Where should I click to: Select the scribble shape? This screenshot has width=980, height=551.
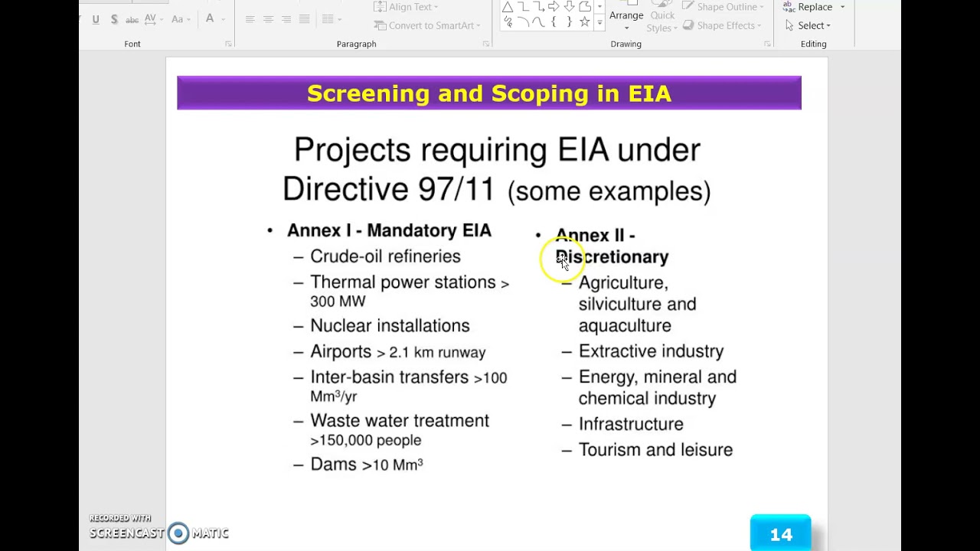tap(508, 21)
